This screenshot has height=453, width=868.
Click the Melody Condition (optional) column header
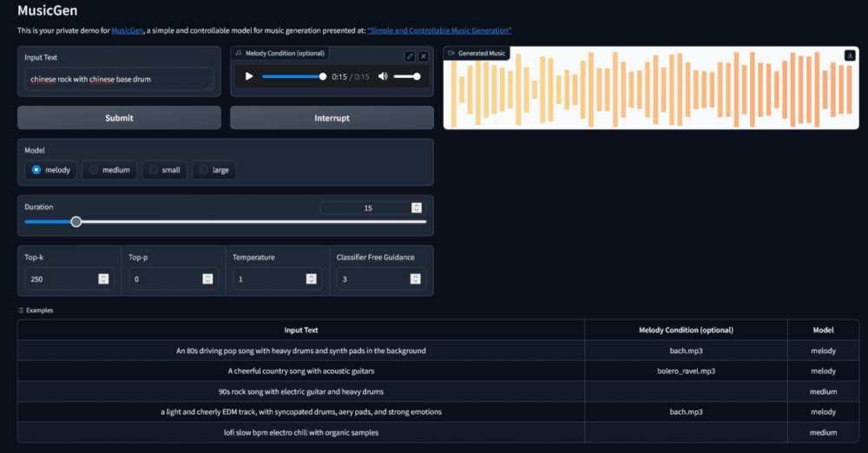[686, 330]
